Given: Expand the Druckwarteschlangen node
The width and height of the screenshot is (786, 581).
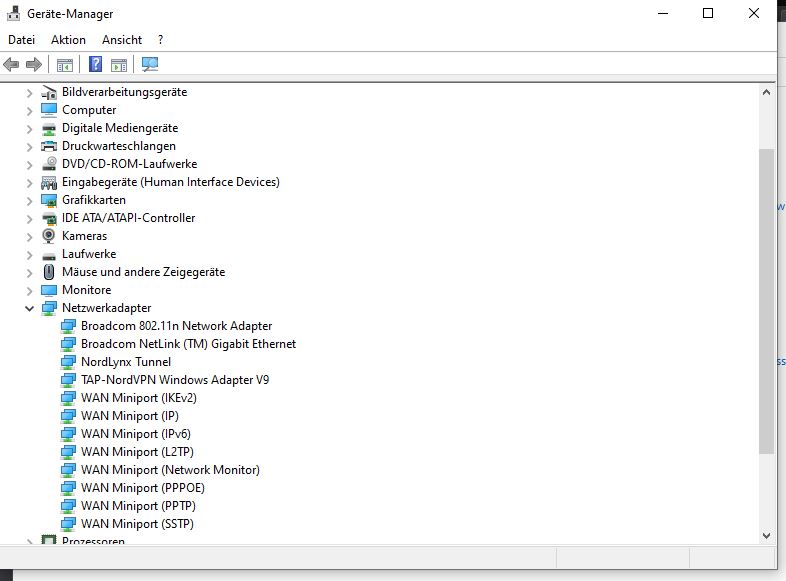Looking at the screenshot, I should click(29, 147).
